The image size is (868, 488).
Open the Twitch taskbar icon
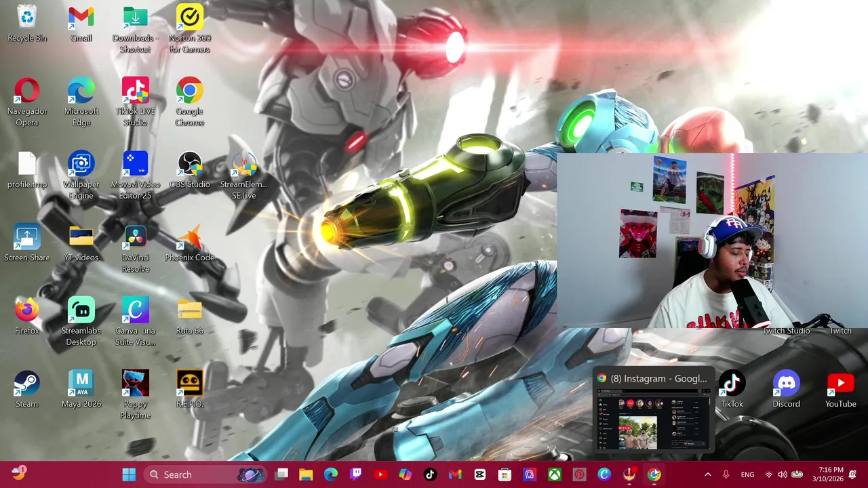pos(355,474)
